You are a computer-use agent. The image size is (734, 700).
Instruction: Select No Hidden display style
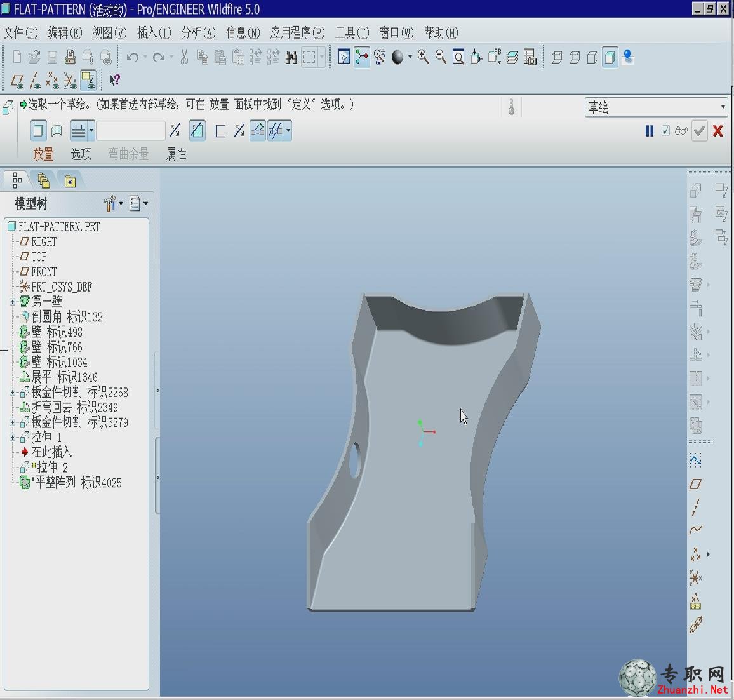coord(592,57)
